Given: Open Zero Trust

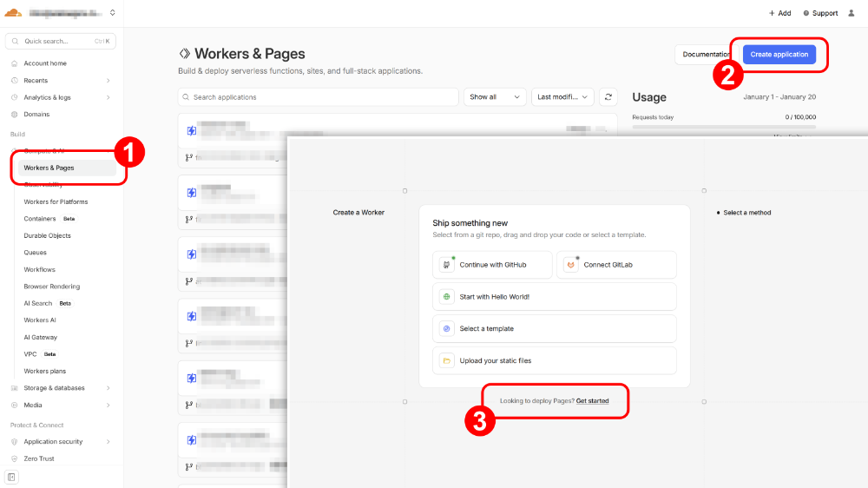Looking at the screenshot, I should (39, 458).
